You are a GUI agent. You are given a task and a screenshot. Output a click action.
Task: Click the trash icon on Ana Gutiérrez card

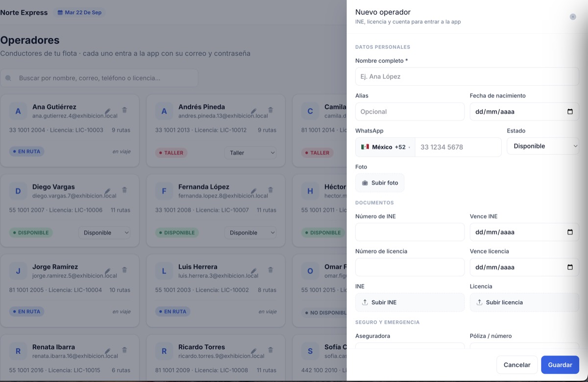124,111
